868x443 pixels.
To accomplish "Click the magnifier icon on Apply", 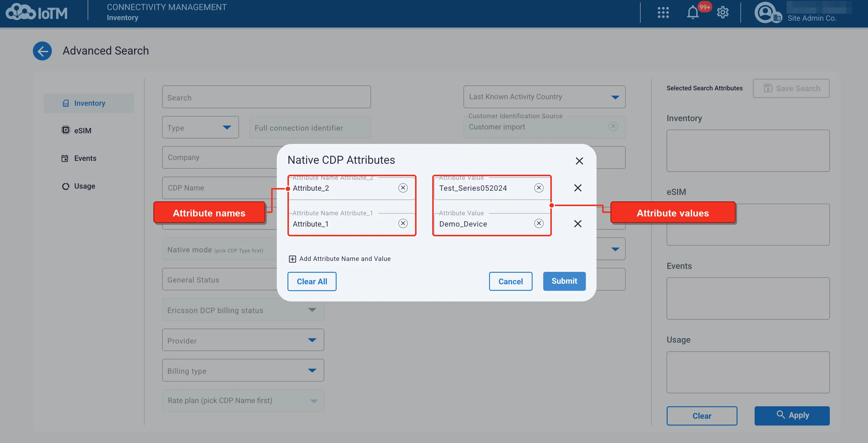I will pyautogui.click(x=781, y=415).
